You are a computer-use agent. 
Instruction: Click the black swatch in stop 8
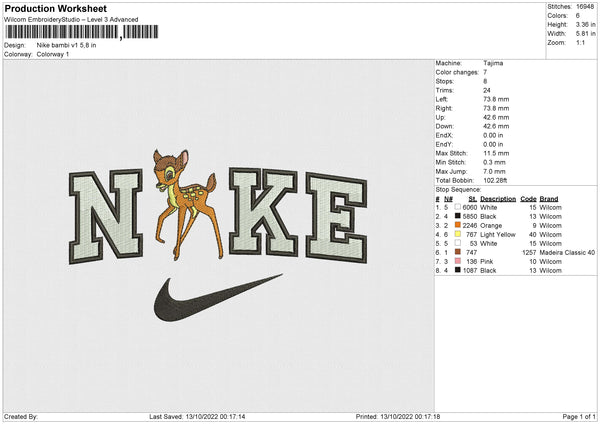pyautogui.click(x=458, y=270)
